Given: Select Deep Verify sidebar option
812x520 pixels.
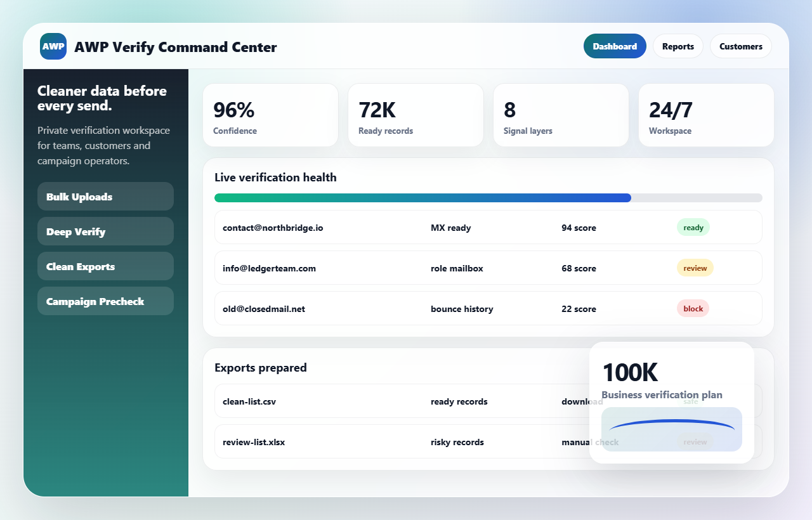Looking at the screenshot, I should tap(105, 231).
